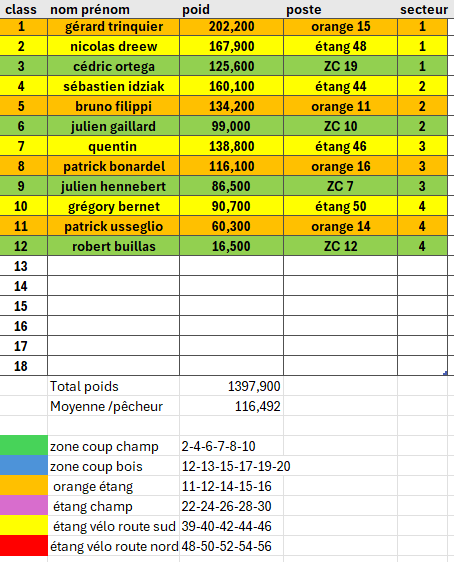
Task: Select the cell containing gérard trinquier
Action: coord(113,27)
